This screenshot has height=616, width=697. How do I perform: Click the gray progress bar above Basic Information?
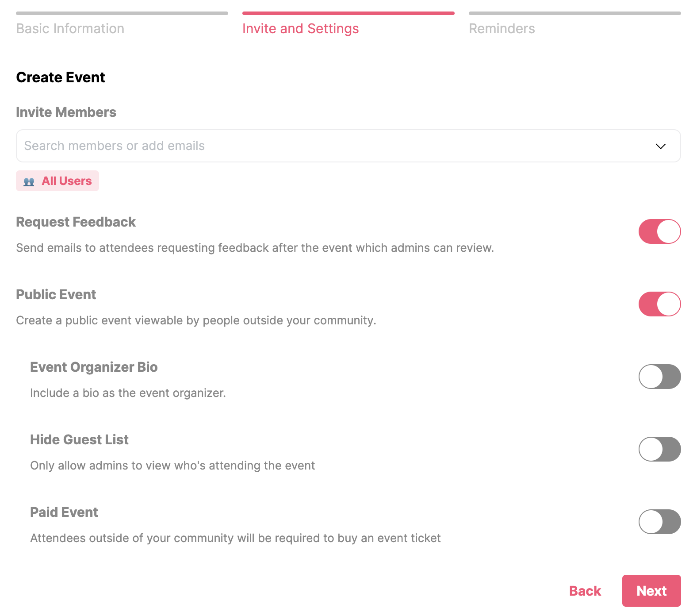[122, 13]
